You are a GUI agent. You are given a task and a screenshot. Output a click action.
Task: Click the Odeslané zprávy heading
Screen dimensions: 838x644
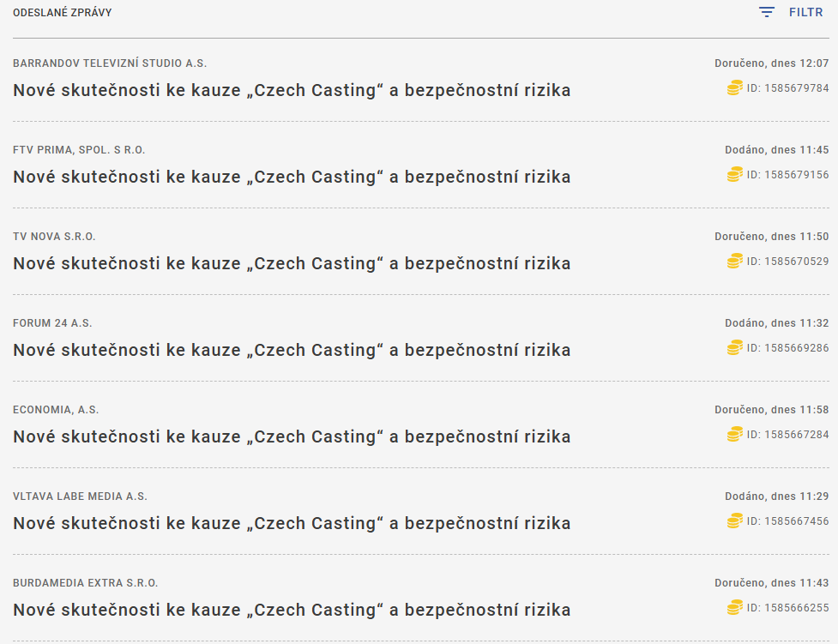(62, 13)
